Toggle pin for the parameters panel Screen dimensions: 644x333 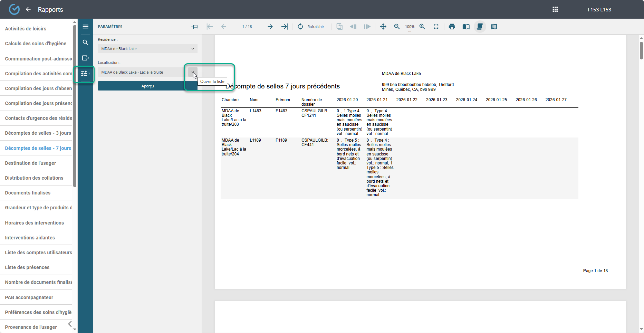(x=195, y=27)
